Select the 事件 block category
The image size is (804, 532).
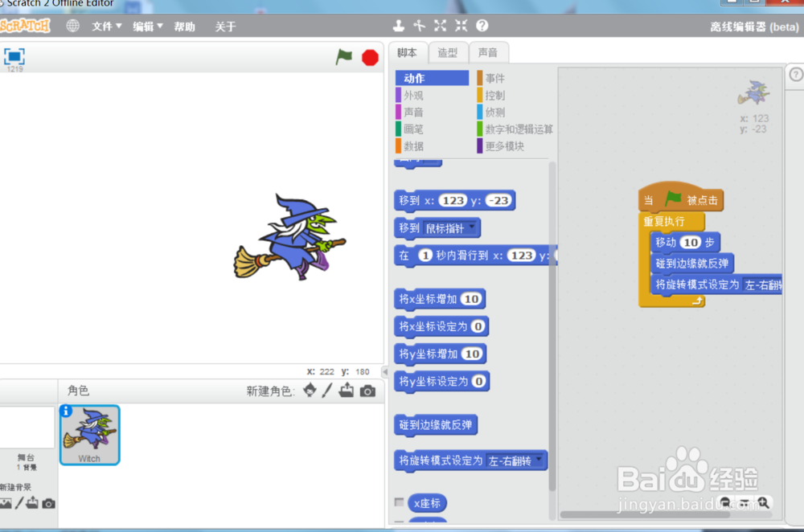click(x=513, y=78)
